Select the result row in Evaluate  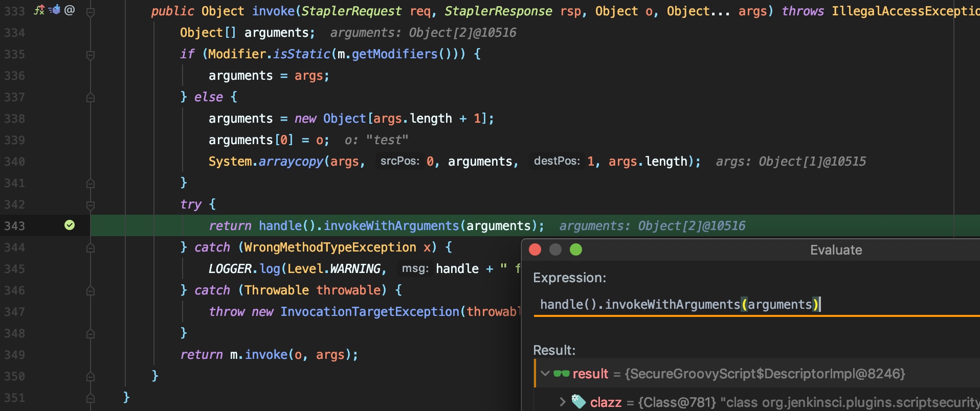tap(757, 374)
